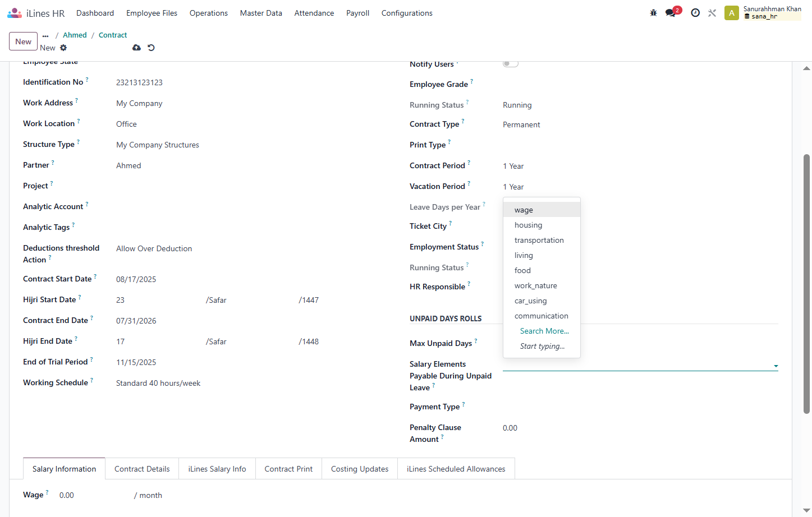
Task: Click the Penalty Clause Amount value
Action: point(510,428)
